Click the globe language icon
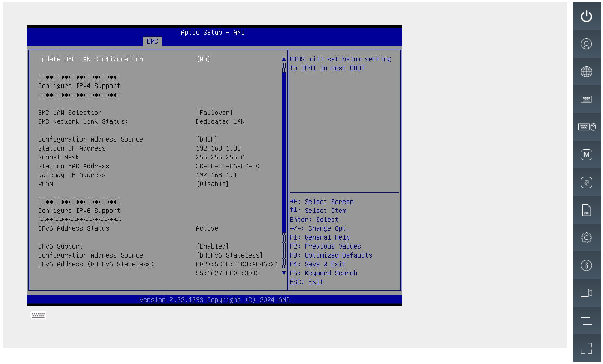This screenshot has width=603, height=364. coord(586,72)
